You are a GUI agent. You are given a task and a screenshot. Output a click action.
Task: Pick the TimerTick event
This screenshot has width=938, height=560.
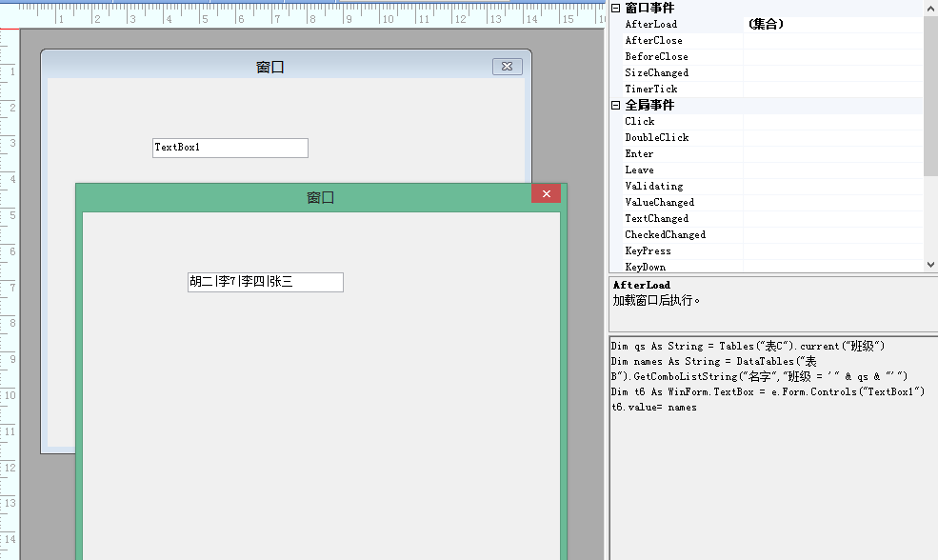point(651,90)
